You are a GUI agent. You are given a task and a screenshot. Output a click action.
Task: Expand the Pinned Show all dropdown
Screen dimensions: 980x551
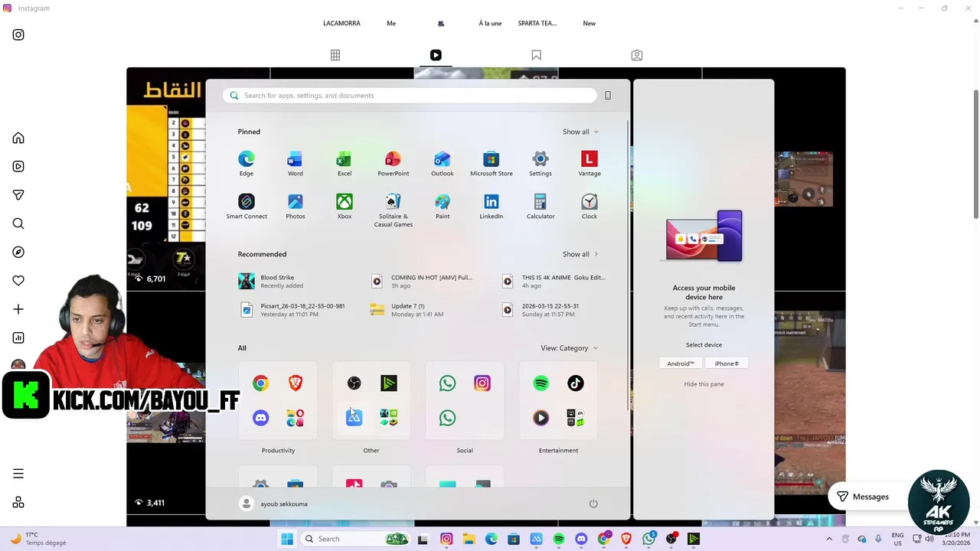click(x=580, y=132)
